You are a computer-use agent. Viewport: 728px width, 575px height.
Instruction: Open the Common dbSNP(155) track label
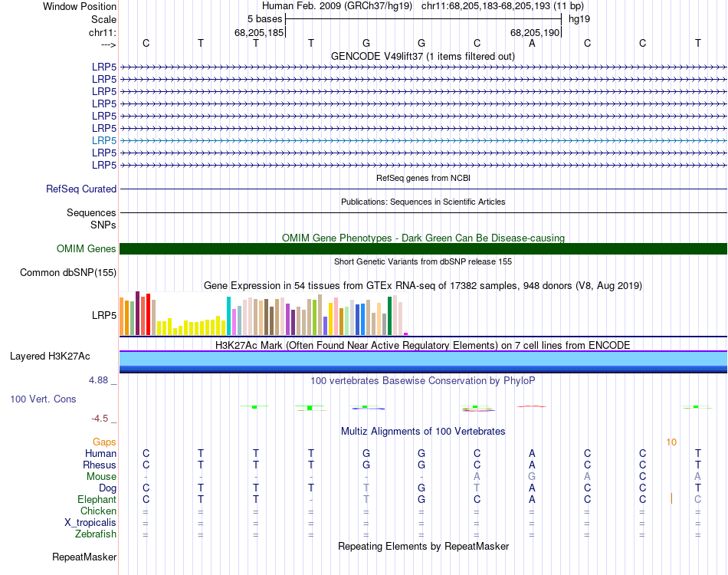tap(67, 273)
